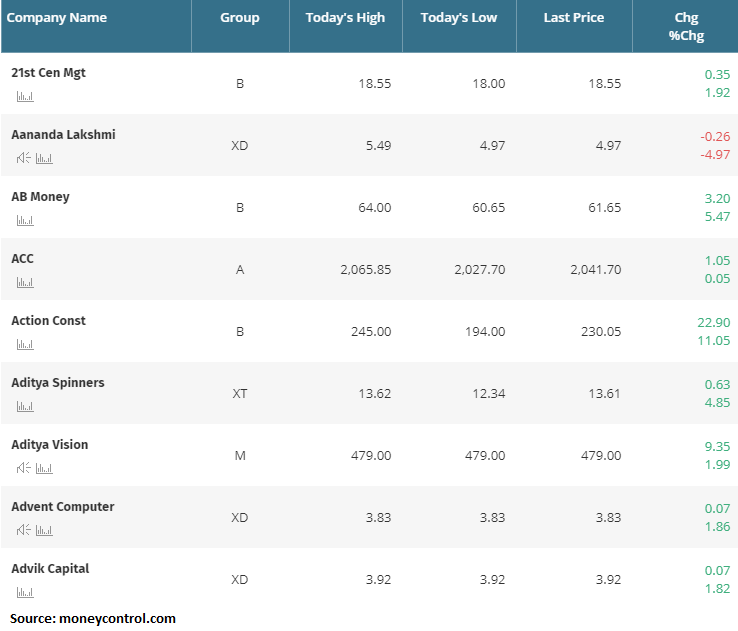Image resolution: width=738 pixels, height=631 pixels.
Task: Sort by the Group column header
Action: click(239, 18)
